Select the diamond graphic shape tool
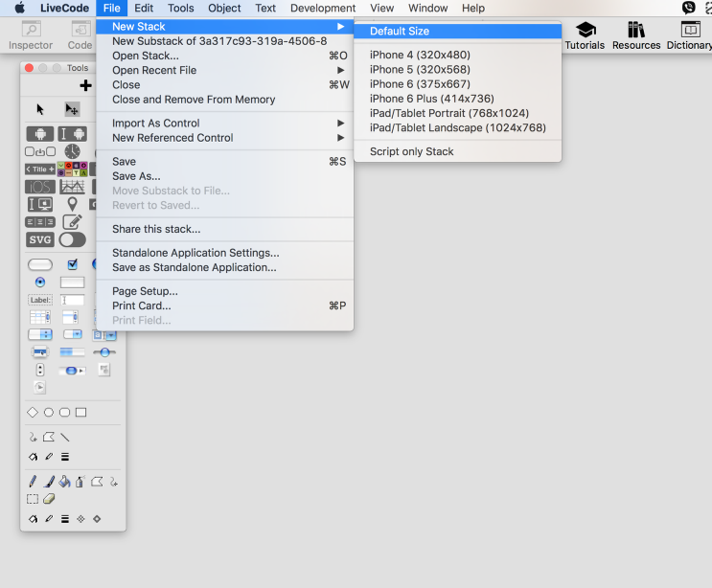 pos(33,413)
